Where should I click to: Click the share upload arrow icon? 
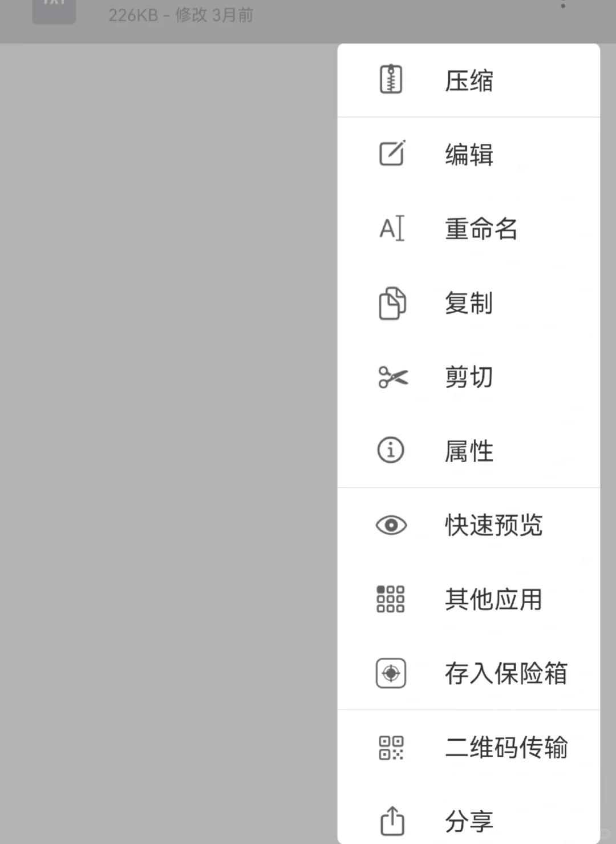(x=392, y=821)
